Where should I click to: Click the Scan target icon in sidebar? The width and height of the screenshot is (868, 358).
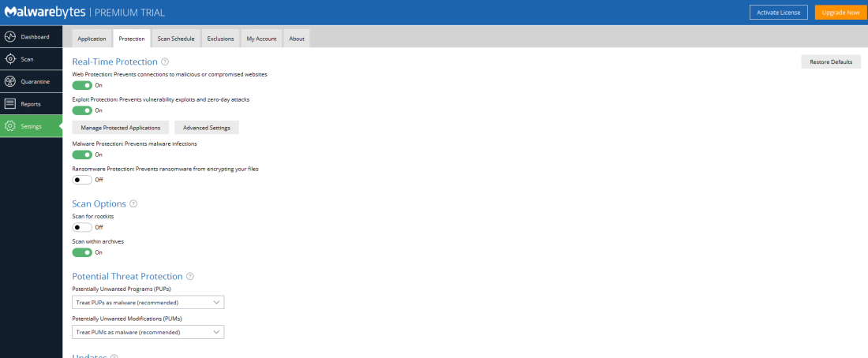pos(10,59)
